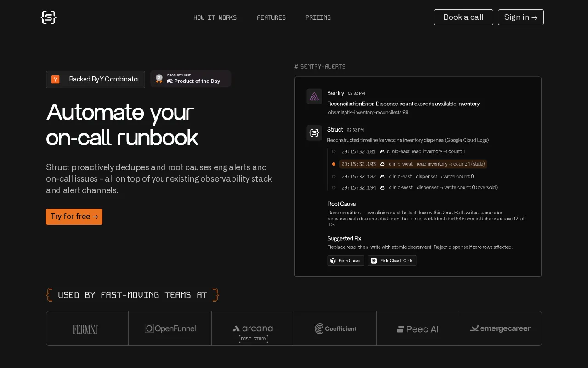This screenshot has width=588, height=368.
Task: Click the Book a call button
Action: point(464,17)
